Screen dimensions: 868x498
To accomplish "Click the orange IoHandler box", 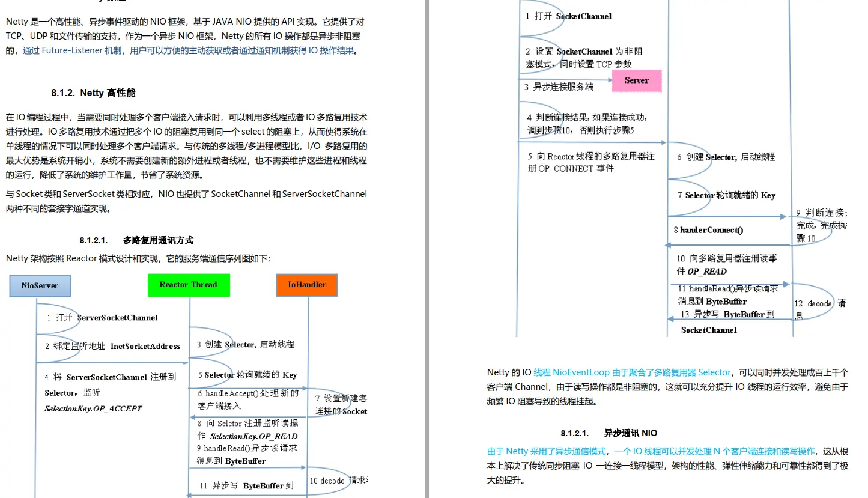I will (x=307, y=285).
